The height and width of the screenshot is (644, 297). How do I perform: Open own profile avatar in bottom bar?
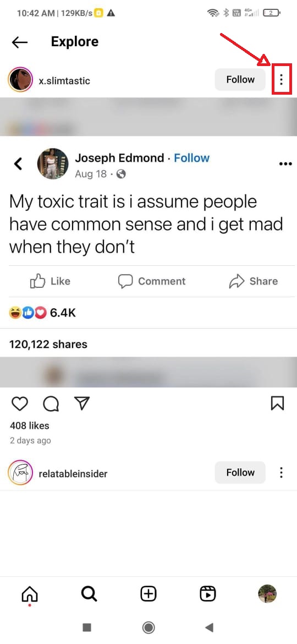click(267, 593)
